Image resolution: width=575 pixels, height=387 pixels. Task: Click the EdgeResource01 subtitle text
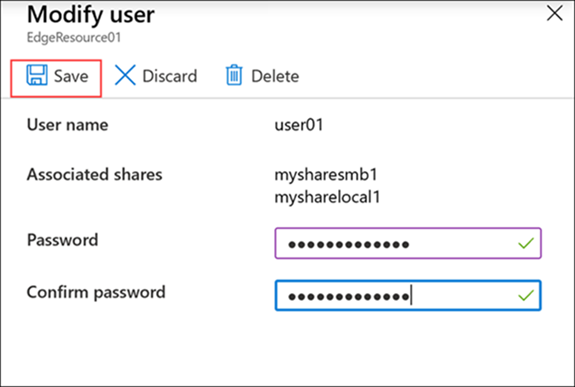(74, 37)
